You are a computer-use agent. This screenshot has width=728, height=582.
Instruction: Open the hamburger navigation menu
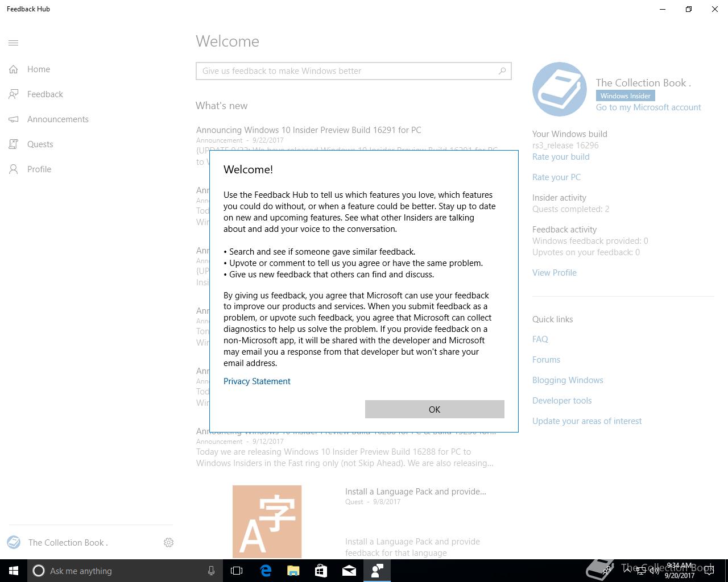click(14, 43)
